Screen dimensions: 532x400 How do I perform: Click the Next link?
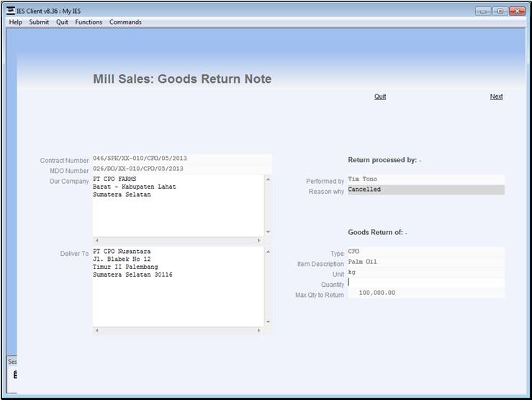(496, 97)
